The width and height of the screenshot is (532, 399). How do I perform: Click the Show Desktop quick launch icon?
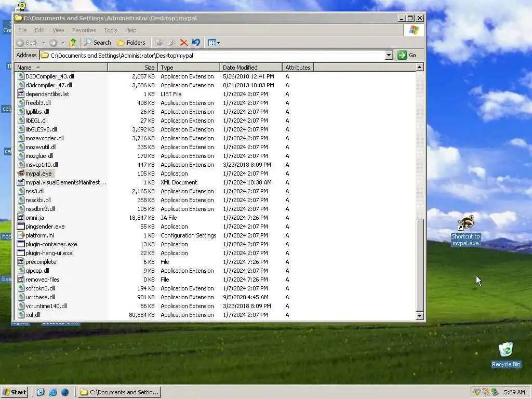(41, 392)
